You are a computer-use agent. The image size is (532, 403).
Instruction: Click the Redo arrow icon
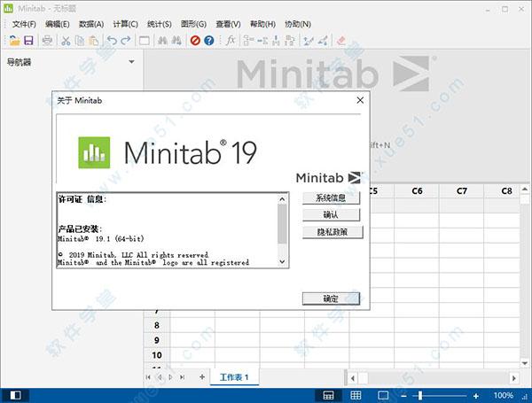[x=126, y=41]
